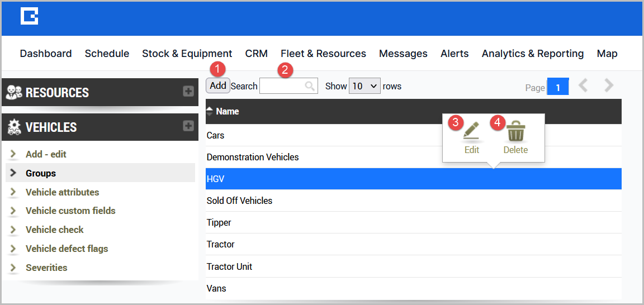
Task: Select the Tractor group row
Action: click(x=413, y=244)
